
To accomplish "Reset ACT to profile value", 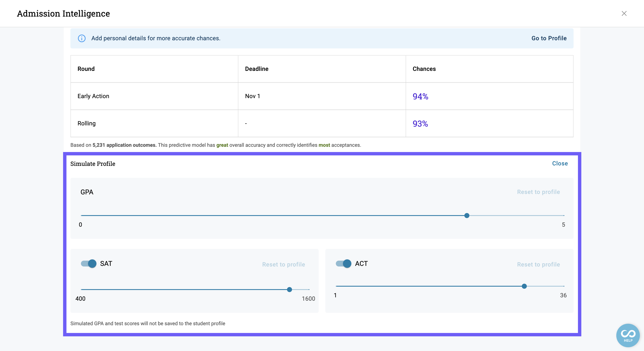I will [x=538, y=264].
